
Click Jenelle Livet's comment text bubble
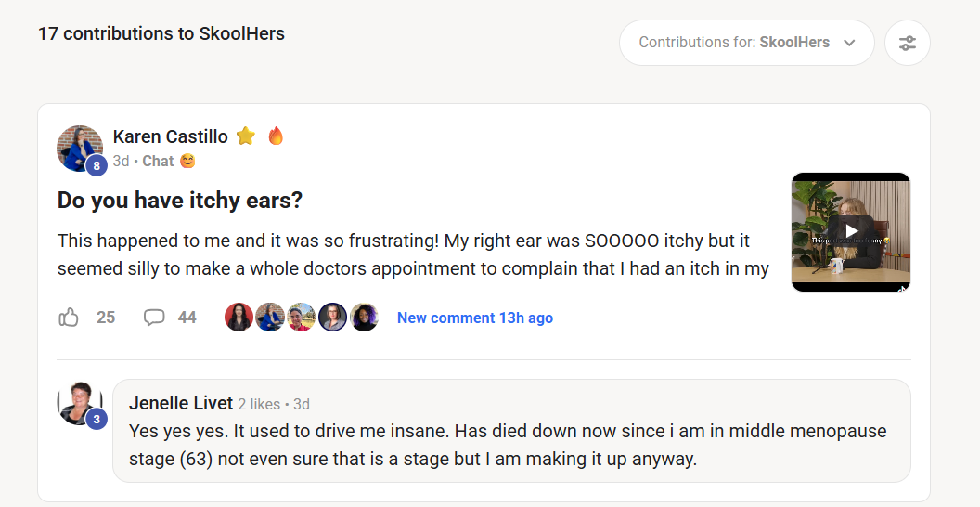(x=510, y=444)
